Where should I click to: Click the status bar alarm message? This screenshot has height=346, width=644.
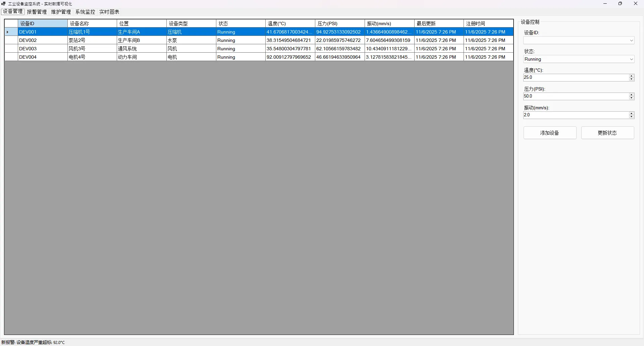(33, 342)
